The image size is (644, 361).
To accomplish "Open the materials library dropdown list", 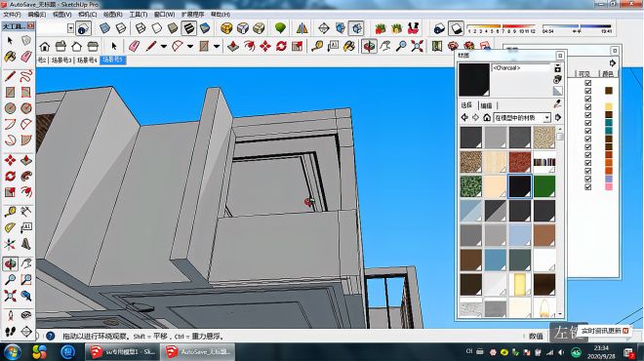I will pyautogui.click(x=522, y=118).
